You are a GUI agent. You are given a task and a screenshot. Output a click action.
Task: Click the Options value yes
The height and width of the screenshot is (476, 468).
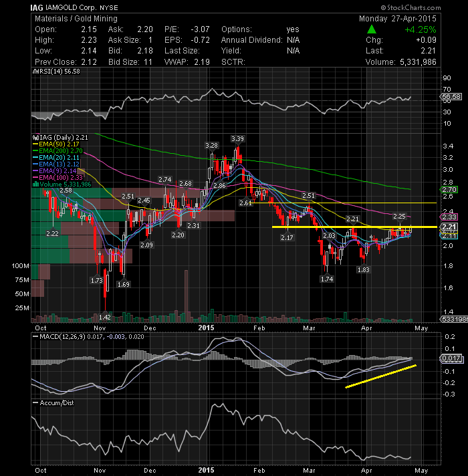(293, 29)
